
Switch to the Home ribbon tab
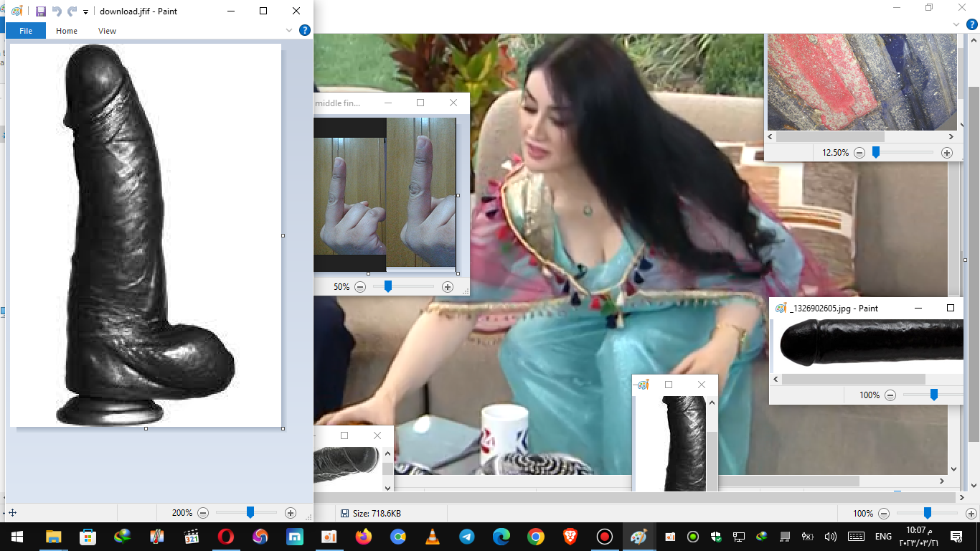pos(67,31)
